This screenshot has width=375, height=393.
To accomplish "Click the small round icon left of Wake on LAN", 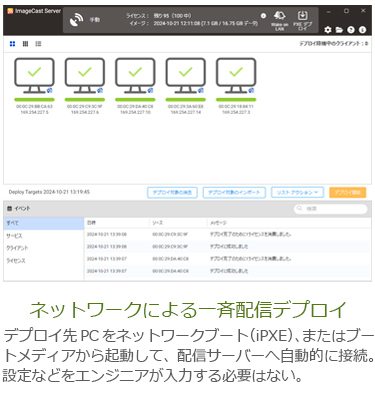I will 263,16.
